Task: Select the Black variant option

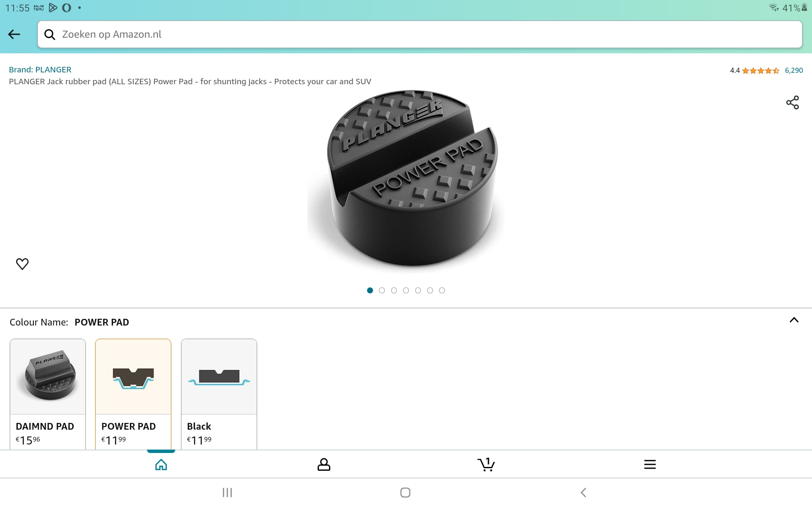Action: (219, 394)
